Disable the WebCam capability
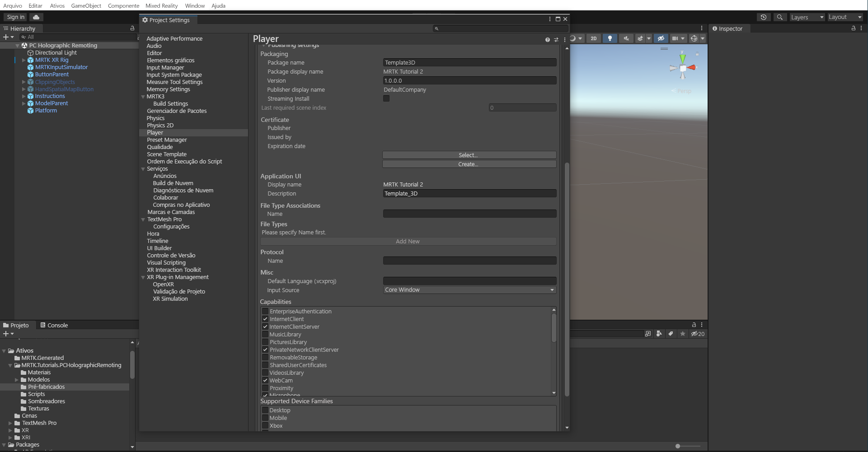868x452 pixels. click(265, 380)
